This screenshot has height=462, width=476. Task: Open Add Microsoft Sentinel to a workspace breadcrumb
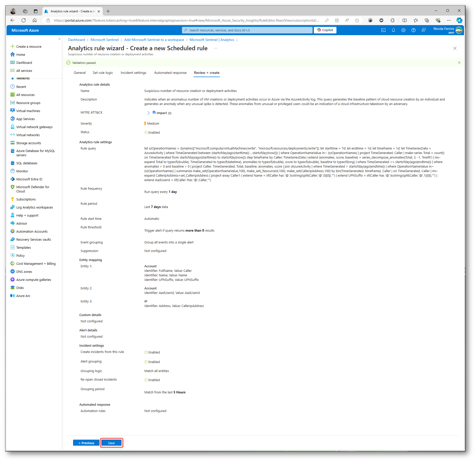(154, 40)
